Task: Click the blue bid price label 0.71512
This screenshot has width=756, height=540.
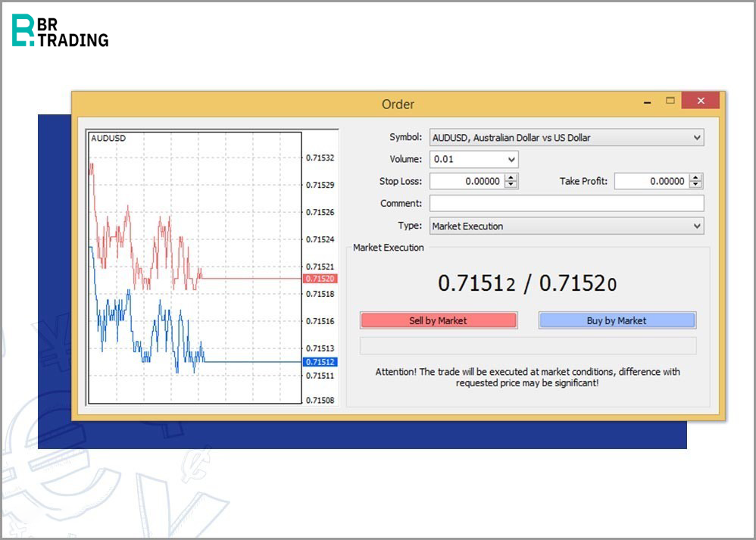Action: pyautogui.click(x=319, y=362)
